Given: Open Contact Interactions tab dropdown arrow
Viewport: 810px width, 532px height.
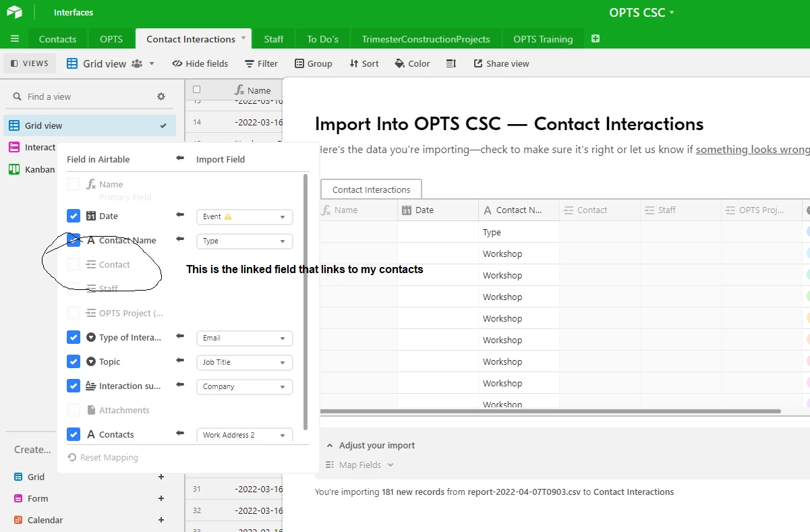Looking at the screenshot, I should 243,38.
